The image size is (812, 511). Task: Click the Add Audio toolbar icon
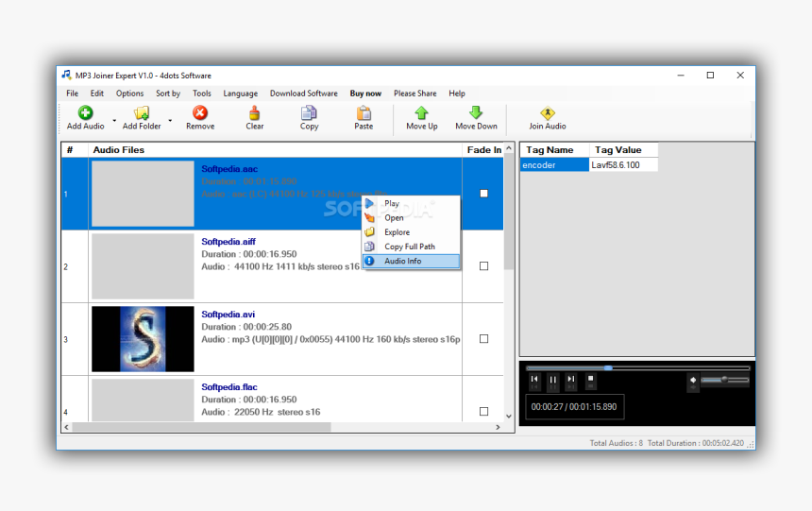click(x=85, y=112)
